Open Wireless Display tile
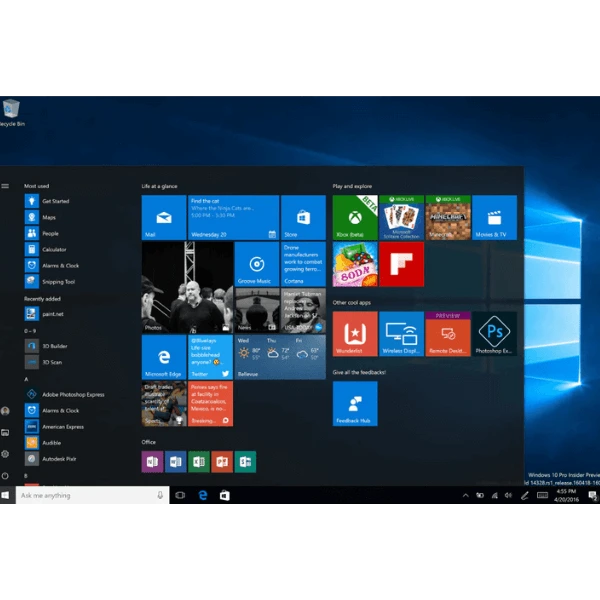 [401, 334]
